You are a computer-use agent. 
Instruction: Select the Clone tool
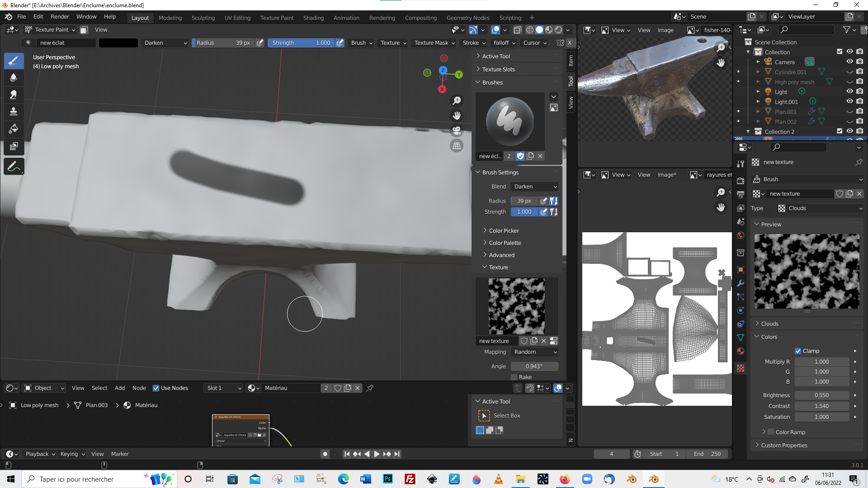click(x=14, y=112)
